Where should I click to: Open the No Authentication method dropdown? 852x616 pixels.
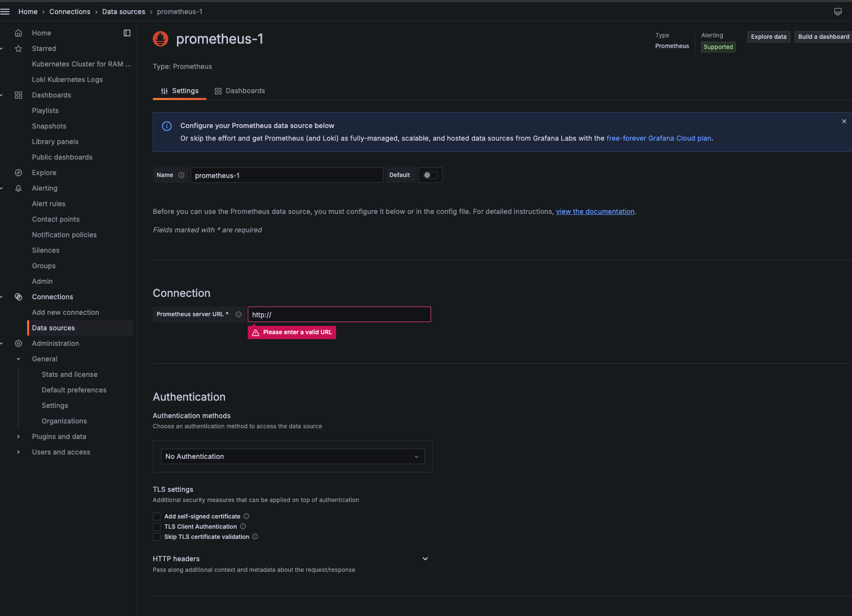[293, 456]
